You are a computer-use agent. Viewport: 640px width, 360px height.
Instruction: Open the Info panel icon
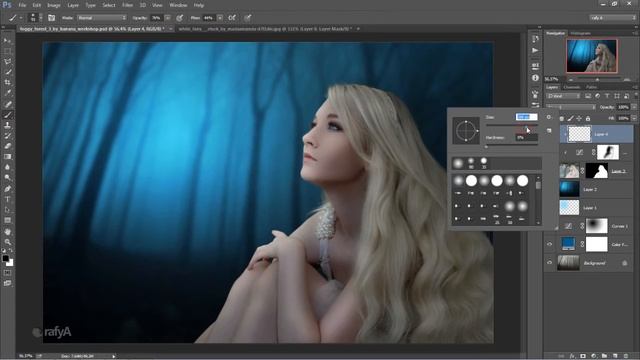point(535,78)
